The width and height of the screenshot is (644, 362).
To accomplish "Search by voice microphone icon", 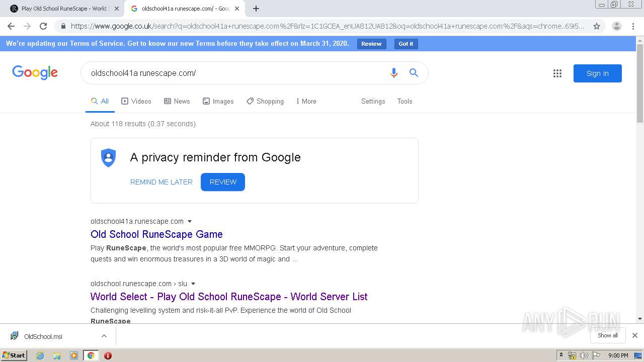I will tap(394, 73).
